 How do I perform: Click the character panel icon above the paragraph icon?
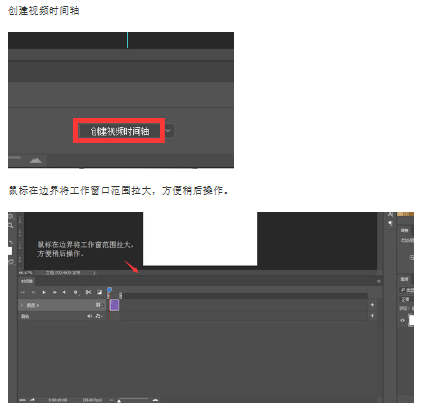pos(390,214)
